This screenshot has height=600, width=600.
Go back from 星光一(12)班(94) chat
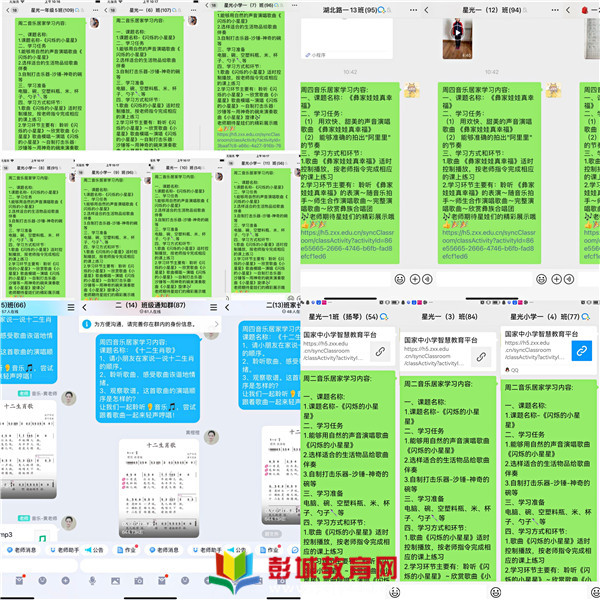426,10
